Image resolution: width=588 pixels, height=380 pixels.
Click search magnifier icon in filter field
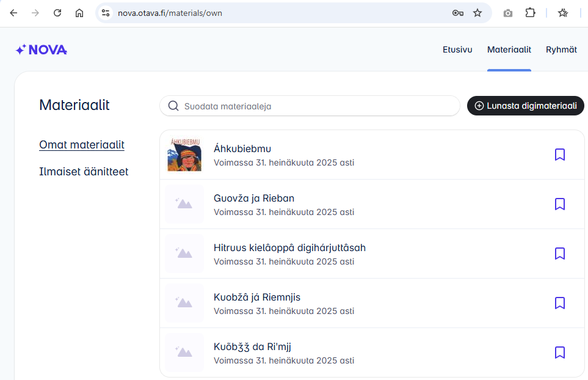(x=173, y=106)
